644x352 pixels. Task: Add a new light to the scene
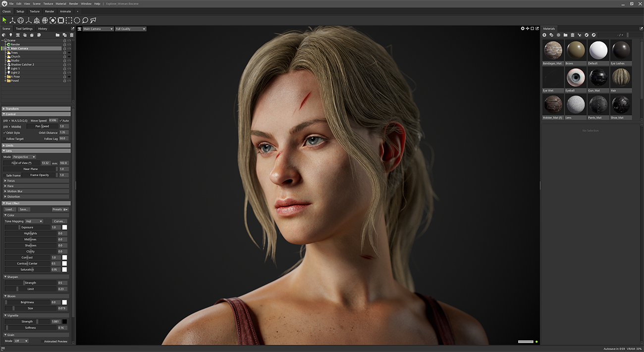[x=11, y=35]
